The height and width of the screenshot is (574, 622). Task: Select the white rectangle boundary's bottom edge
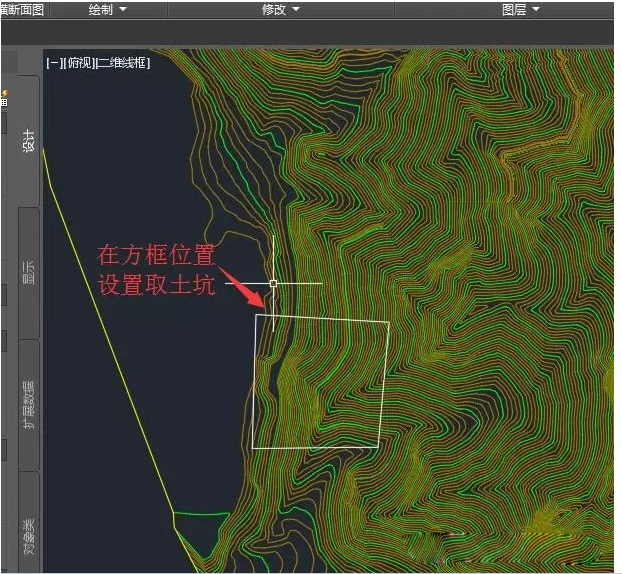pyautogui.click(x=315, y=447)
